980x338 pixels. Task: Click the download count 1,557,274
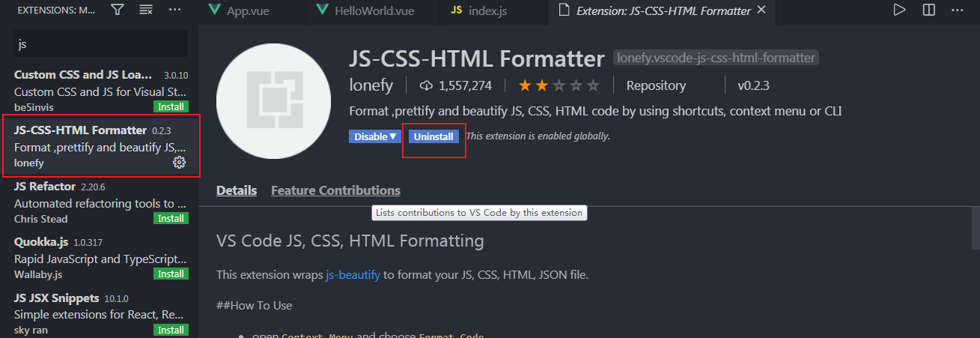tap(455, 85)
